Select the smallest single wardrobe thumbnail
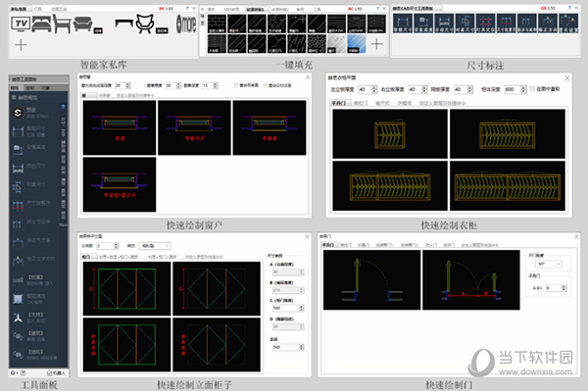 (390, 134)
